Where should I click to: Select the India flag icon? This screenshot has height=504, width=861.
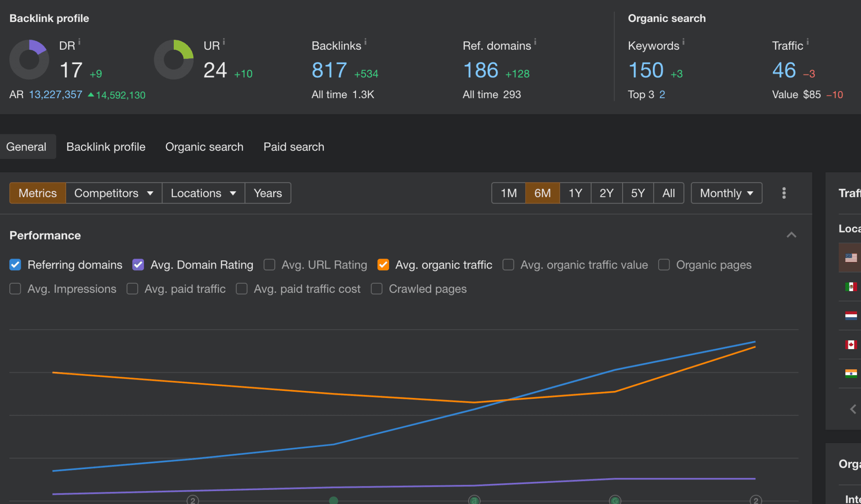pyautogui.click(x=851, y=374)
